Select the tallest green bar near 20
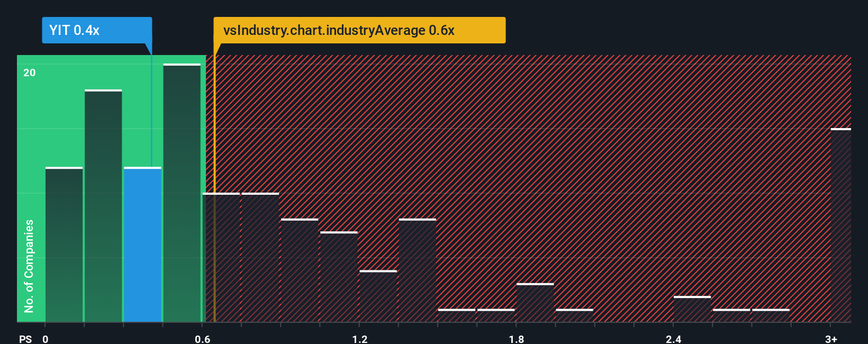This screenshot has width=868, height=344. click(182, 193)
